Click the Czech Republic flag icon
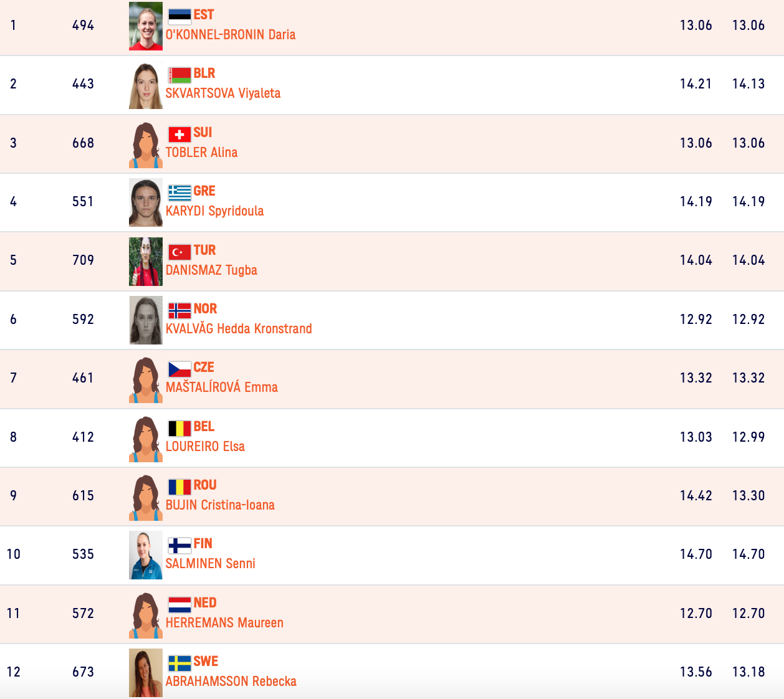Screen dimensions: 784x699 pyautogui.click(x=179, y=369)
